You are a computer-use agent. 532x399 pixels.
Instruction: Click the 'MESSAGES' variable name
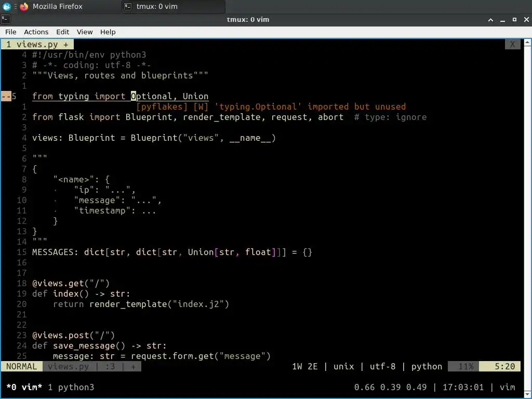coord(52,252)
